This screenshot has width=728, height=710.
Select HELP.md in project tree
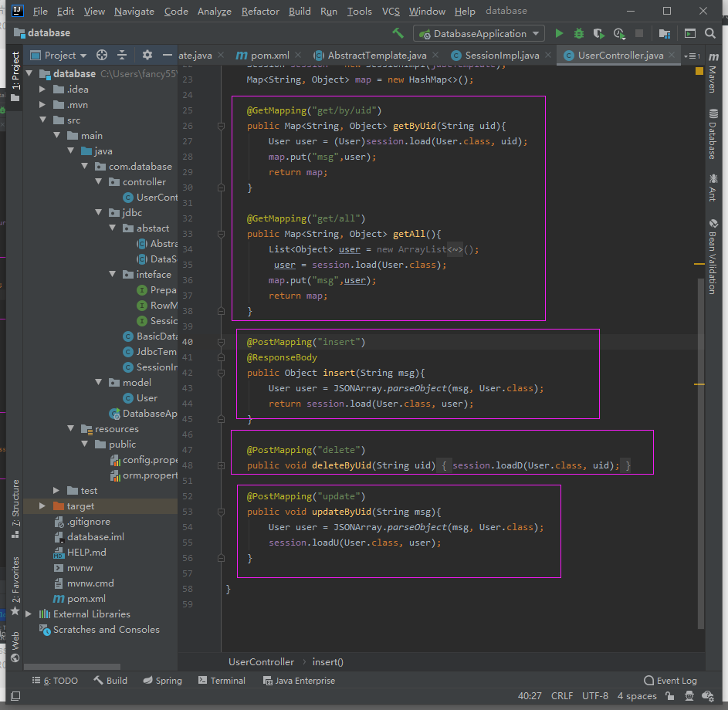point(86,553)
